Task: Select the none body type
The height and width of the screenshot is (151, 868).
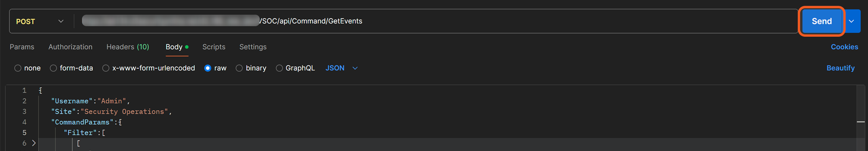Action: point(18,68)
